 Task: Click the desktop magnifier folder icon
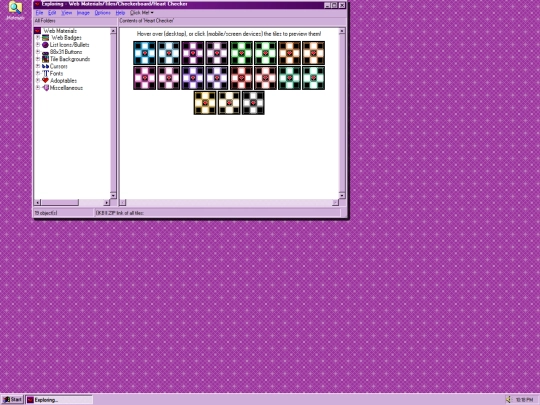click(15, 7)
